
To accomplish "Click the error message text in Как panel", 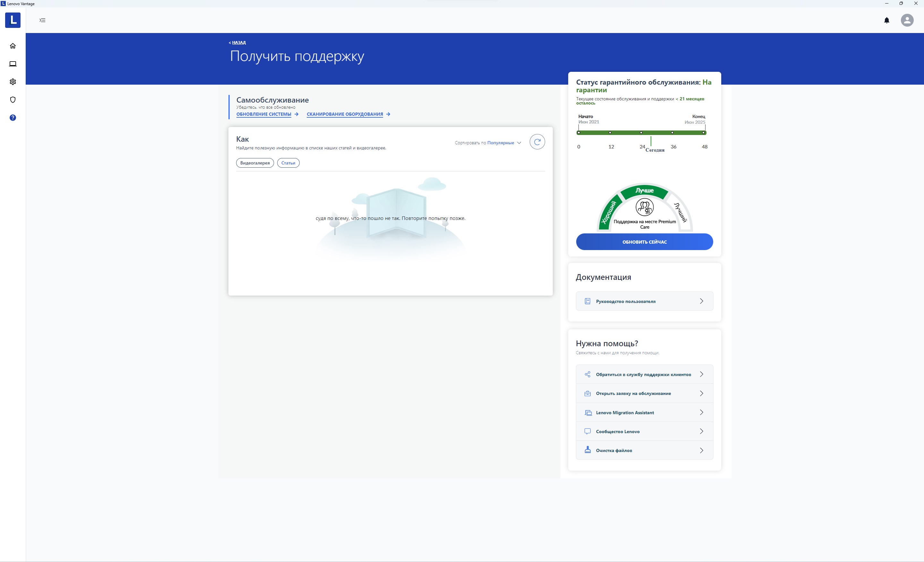I will coord(390,218).
